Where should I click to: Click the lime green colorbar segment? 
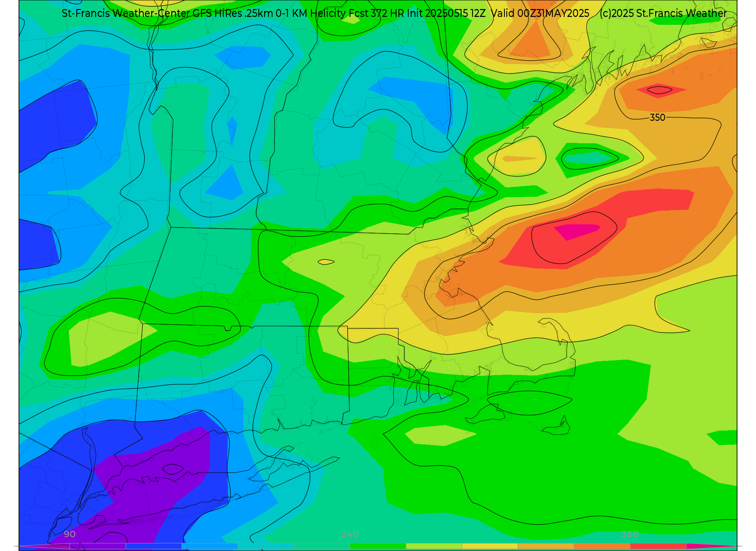click(x=434, y=546)
